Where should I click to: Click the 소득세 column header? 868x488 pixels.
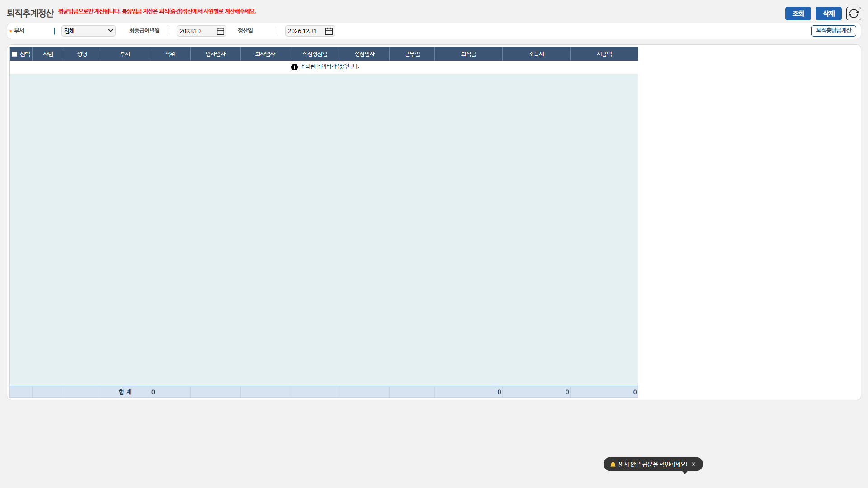coord(536,54)
